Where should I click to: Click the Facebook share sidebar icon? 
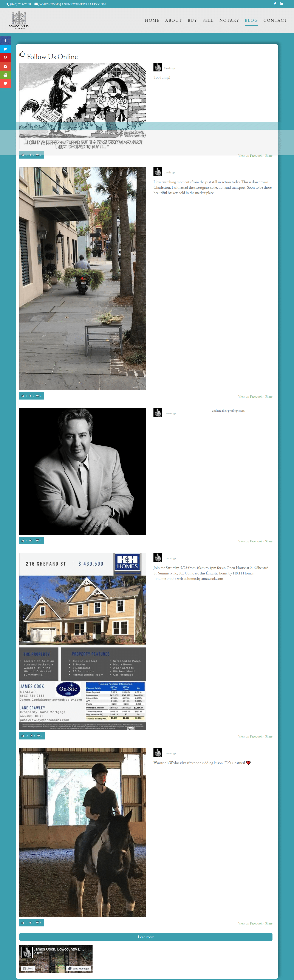(5, 40)
